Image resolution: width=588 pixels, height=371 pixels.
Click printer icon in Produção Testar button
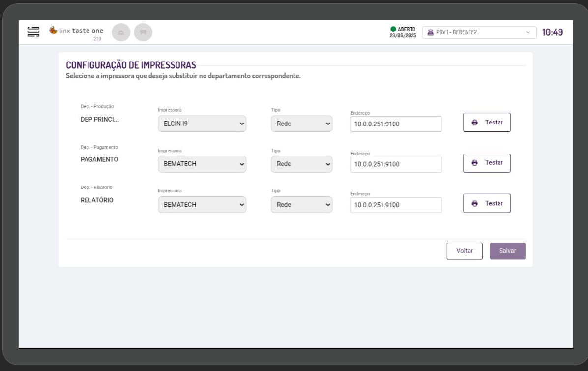click(x=474, y=123)
